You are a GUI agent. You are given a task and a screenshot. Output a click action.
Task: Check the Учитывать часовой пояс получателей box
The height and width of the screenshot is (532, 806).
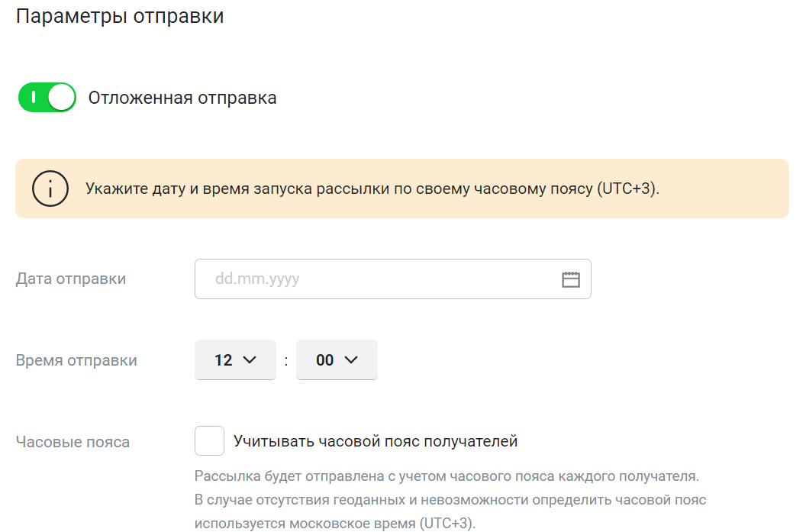click(210, 441)
